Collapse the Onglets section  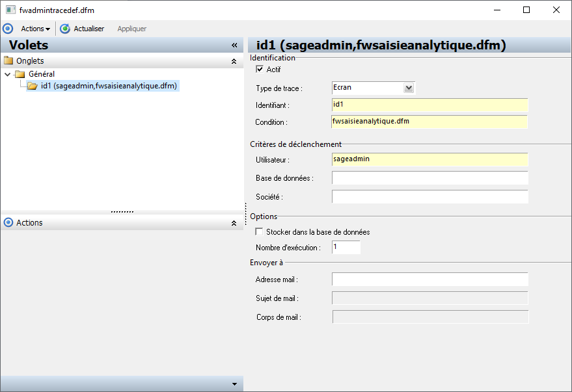coord(234,61)
